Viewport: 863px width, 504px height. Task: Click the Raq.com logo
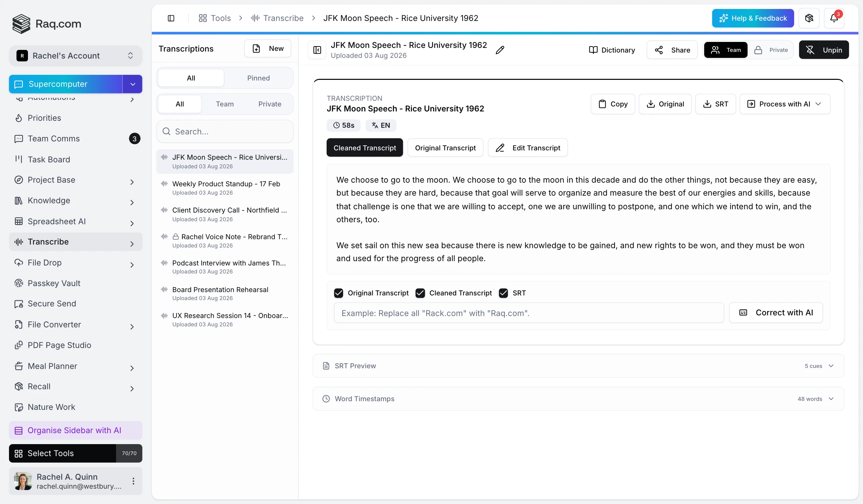(47, 24)
